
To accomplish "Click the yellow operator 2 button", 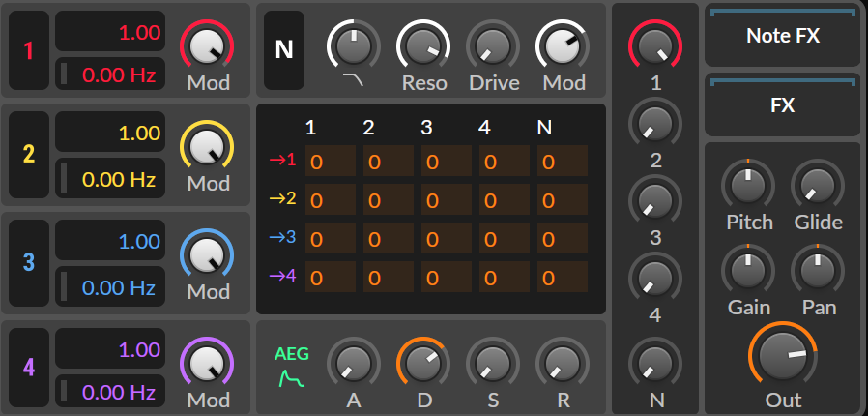I will [x=29, y=154].
